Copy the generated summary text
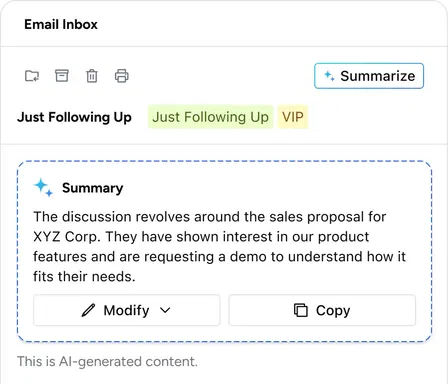This screenshot has height=384, width=448. click(x=322, y=310)
